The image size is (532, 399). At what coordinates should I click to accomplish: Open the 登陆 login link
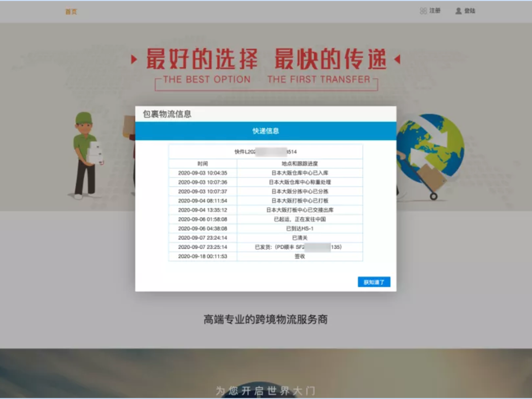(469, 11)
